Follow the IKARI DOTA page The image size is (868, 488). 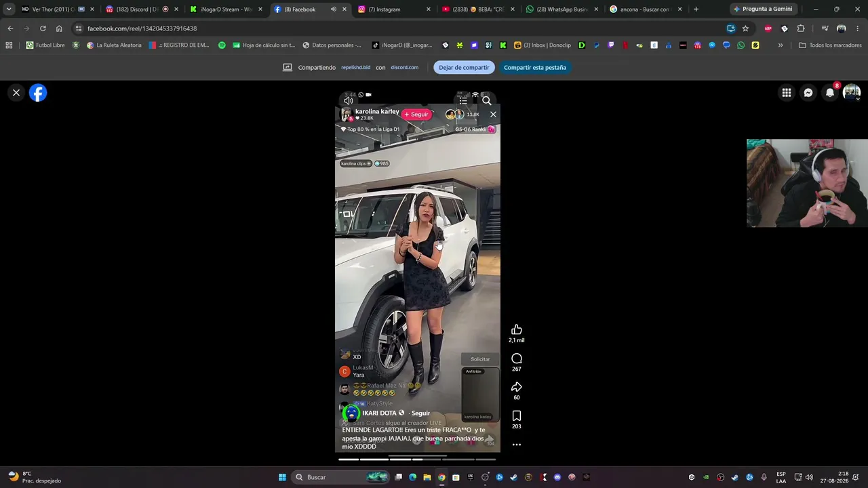420,413
